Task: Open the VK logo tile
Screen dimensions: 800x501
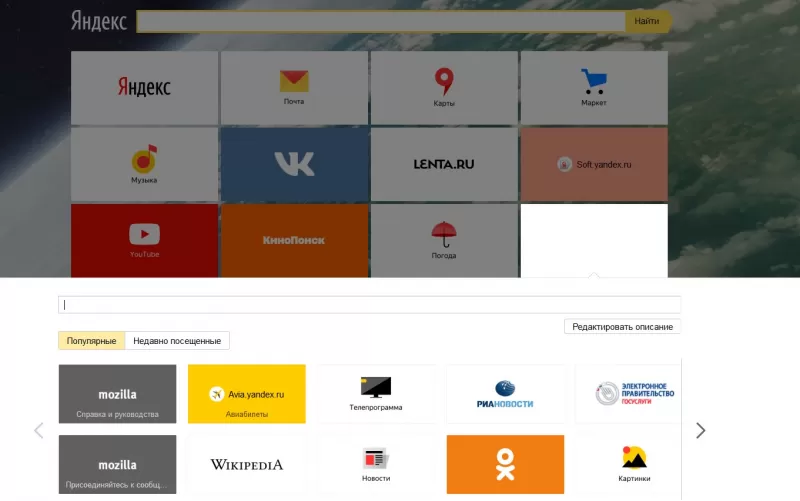Action: (294, 164)
